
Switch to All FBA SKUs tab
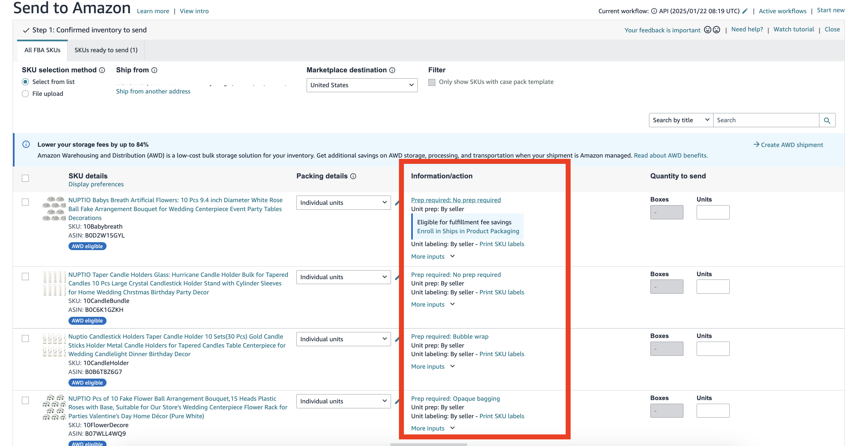tap(42, 50)
